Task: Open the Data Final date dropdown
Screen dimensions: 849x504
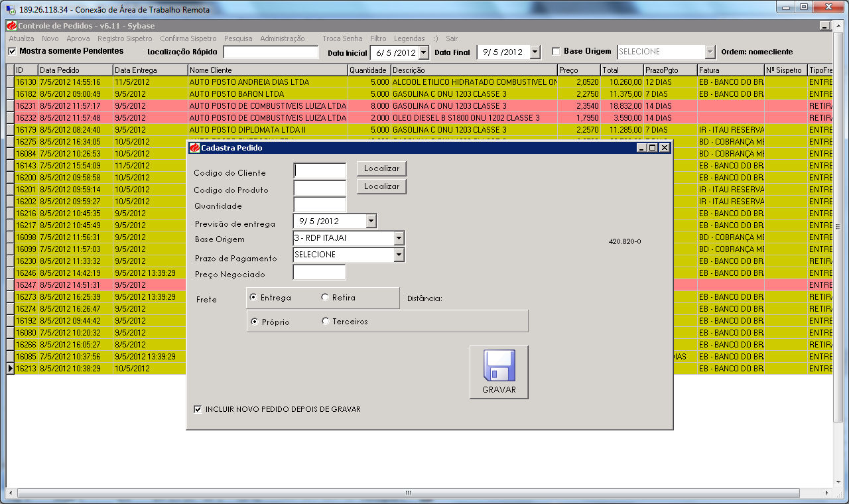Action: coord(535,52)
